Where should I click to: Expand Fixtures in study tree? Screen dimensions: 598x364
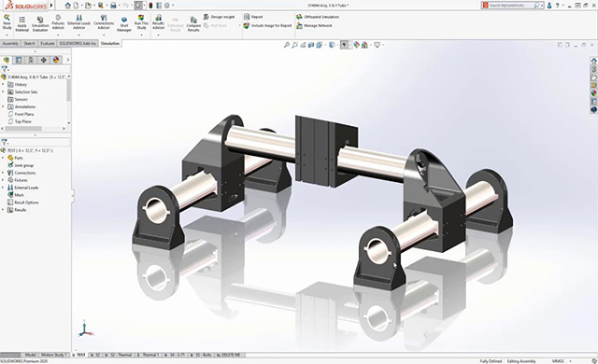coord(3,180)
